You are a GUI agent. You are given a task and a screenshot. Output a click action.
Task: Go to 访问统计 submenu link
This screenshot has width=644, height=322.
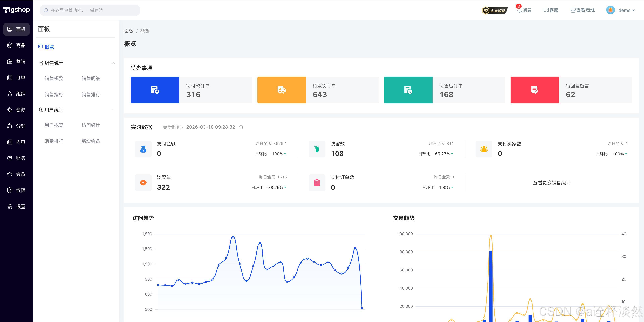pyautogui.click(x=91, y=125)
